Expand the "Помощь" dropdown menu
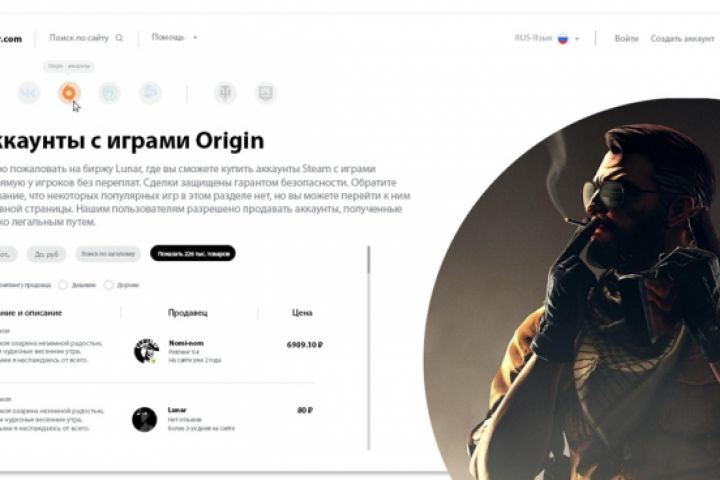Screen dimensions: 720x480 tap(174, 37)
